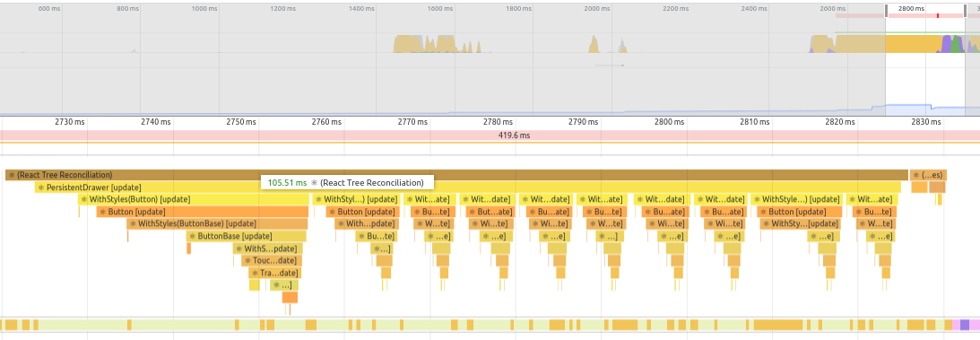The width and height of the screenshot is (980, 340).
Task: Click the purple segment in the bottom strip
Action: [965, 325]
